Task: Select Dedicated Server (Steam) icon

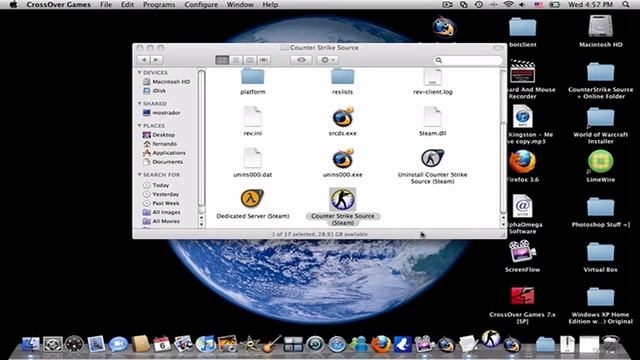Action: 253,199
